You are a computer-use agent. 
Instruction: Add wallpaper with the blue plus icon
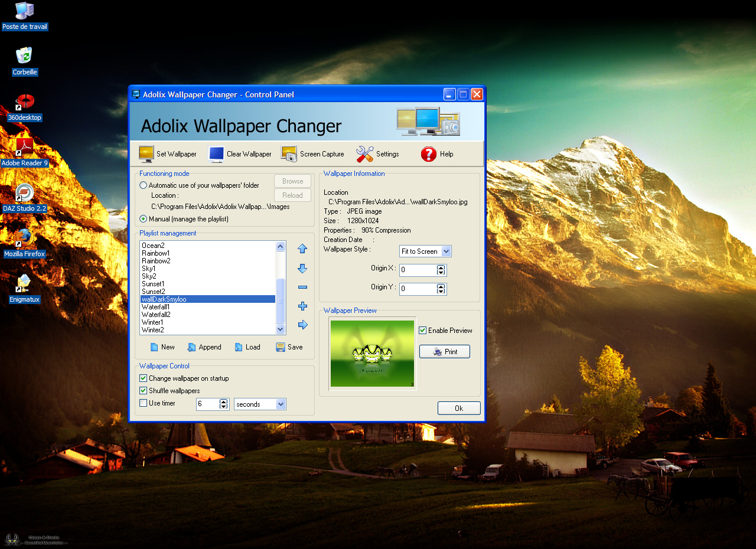click(x=302, y=306)
